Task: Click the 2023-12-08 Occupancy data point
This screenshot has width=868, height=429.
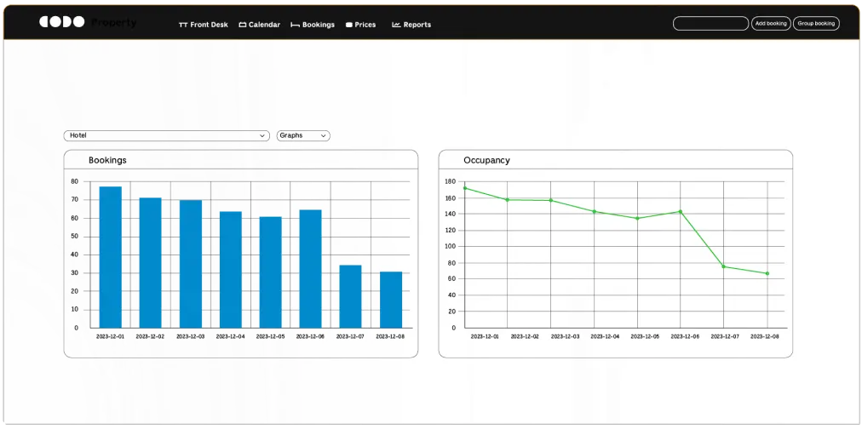Action: (767, 273)
